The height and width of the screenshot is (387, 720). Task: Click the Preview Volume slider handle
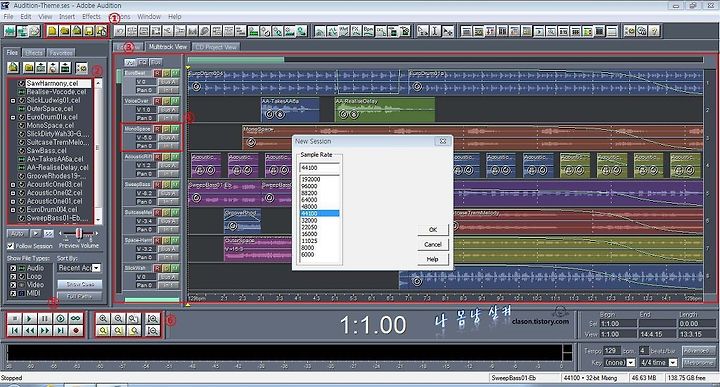(79, 234)
